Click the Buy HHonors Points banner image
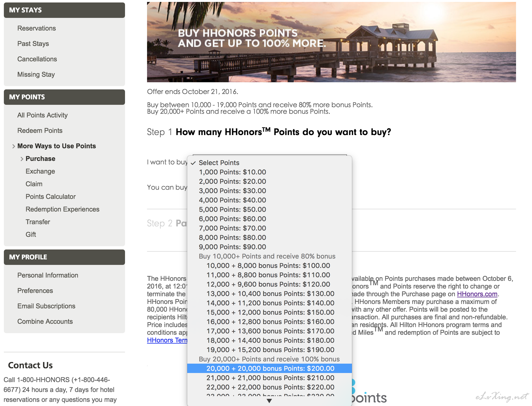The image size is (532, 406). click(332, 42)
